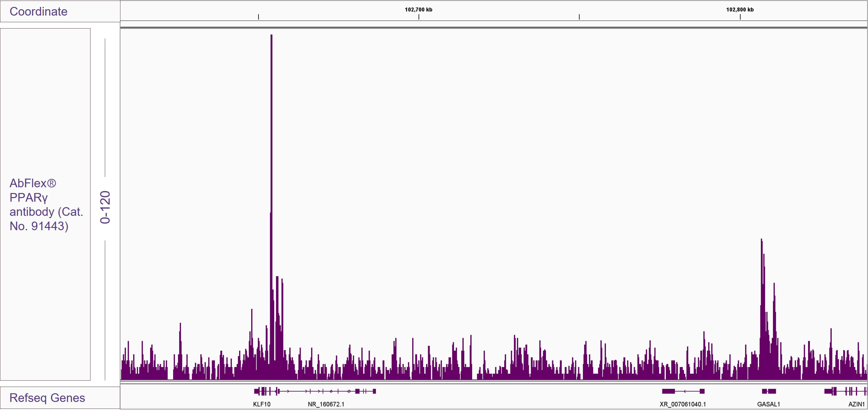
Task: Click the XR_007061040.1 gene model
Action: pyautogui.click(x=683, y=391)
